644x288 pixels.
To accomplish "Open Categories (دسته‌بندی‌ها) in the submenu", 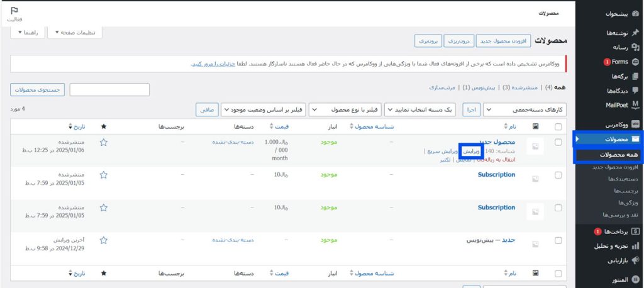I will [x=623, y=179].
